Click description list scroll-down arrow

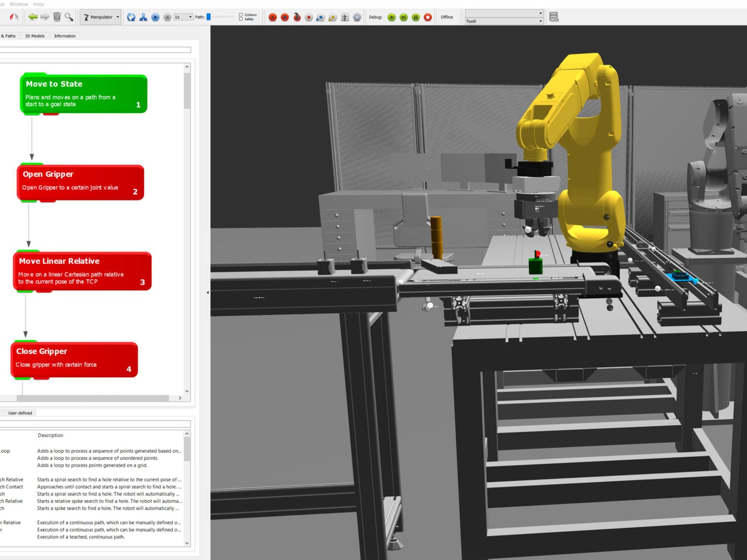[x=187, y=543]
